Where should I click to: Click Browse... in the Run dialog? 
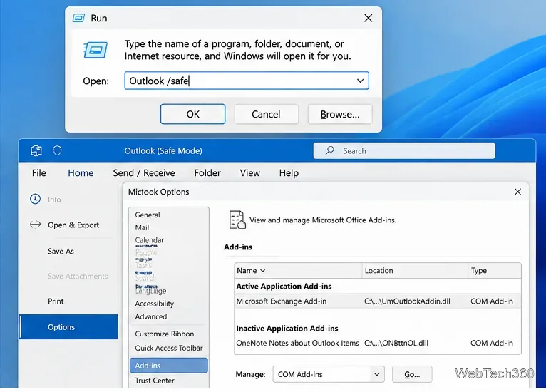click(x=340, y=114)
